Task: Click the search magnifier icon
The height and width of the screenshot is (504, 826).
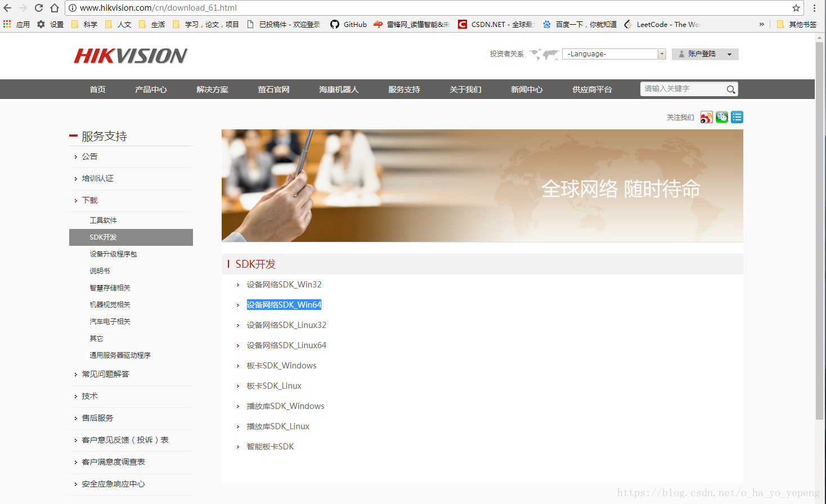Action: click(731, 89)
